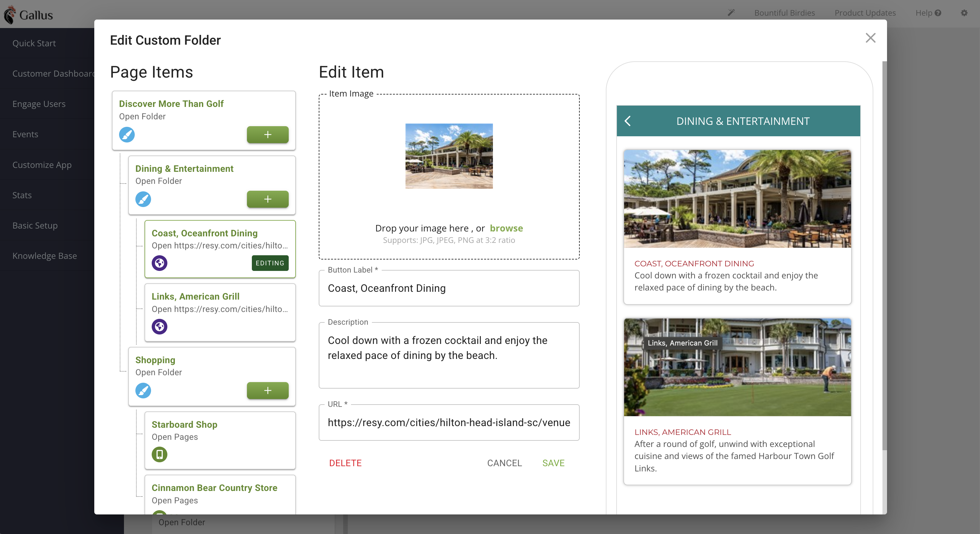
Task: Click the Discover More Than Golf folder title
Action: point(171,104)
